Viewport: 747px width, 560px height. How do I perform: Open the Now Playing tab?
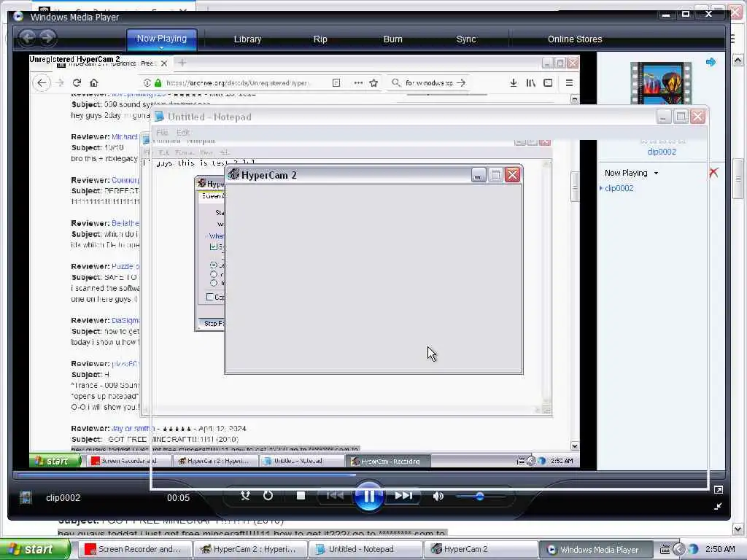(162, 38)
